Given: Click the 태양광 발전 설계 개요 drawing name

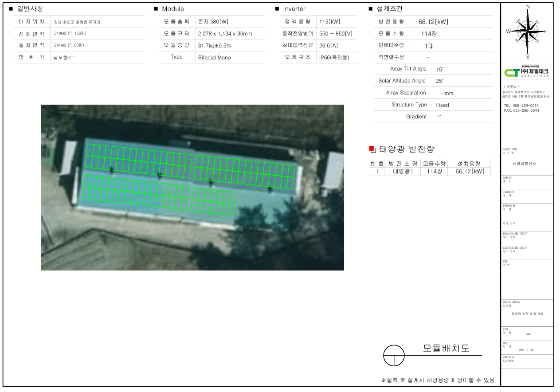Looking at the screenshot, I should click(527, 314).
